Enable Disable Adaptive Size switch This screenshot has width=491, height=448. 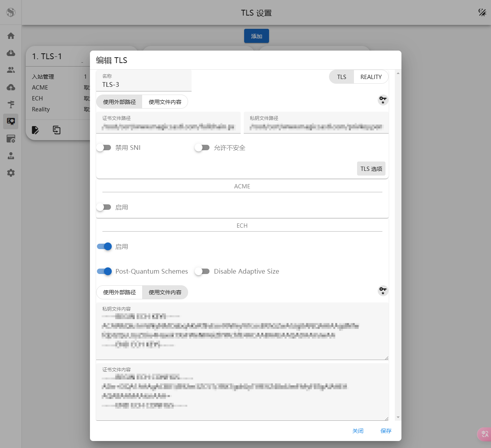[x=202, y=271]
